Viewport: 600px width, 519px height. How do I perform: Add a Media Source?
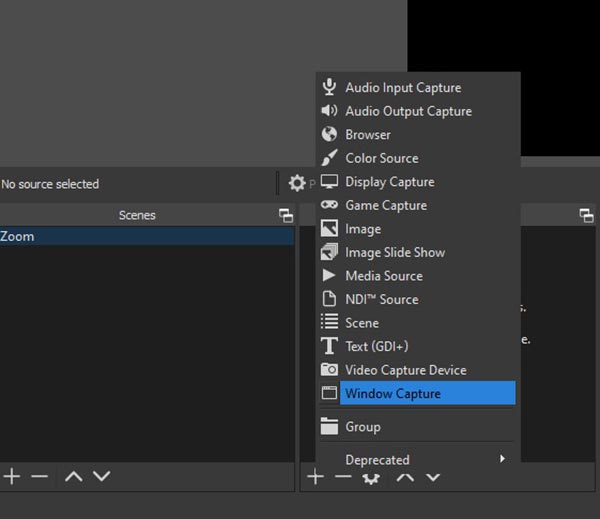point(384,276)
